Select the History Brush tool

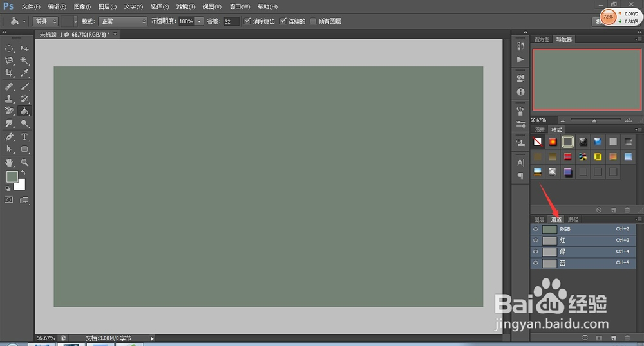click(x=24, y=99)
